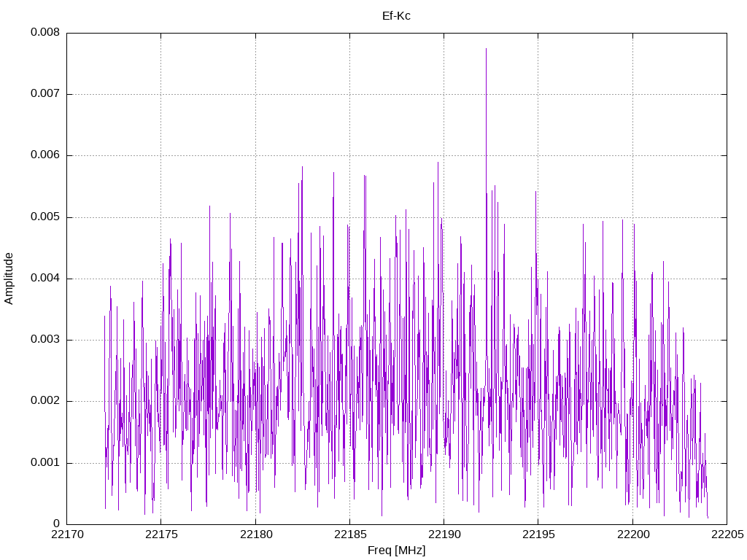Click the y-axis tick label 0.003
747x560 pixels.
tap(45, 340)
